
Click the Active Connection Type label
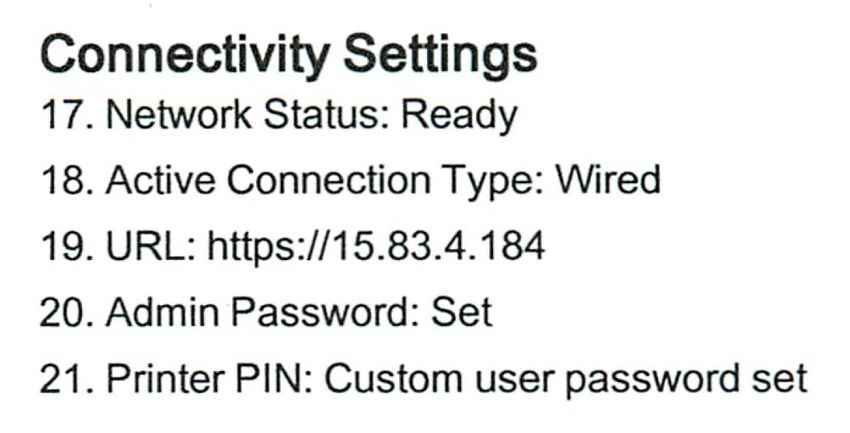[325, 183]
